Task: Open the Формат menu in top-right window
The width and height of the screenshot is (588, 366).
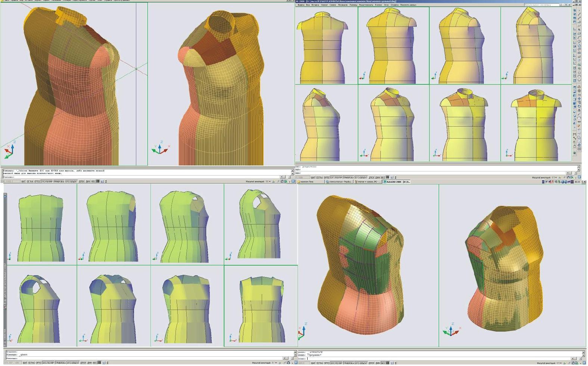Action: tap(324, 5)
